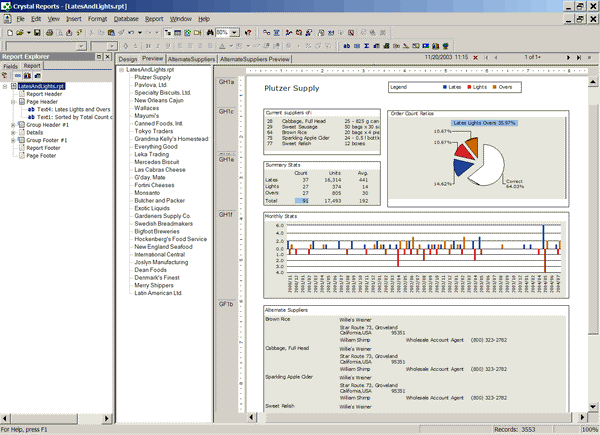Open the Insert menu
Image resolution: width=600 pixels, height=435 pixels.
tap(73, 19)
